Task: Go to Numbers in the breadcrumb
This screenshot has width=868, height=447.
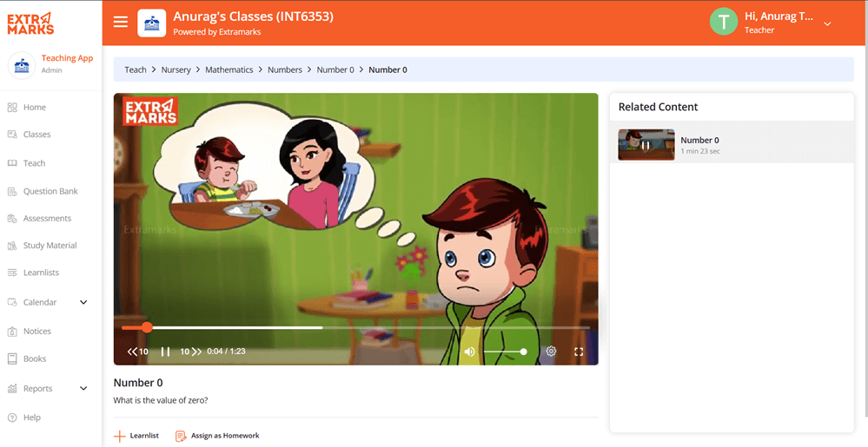Action: 285,69
